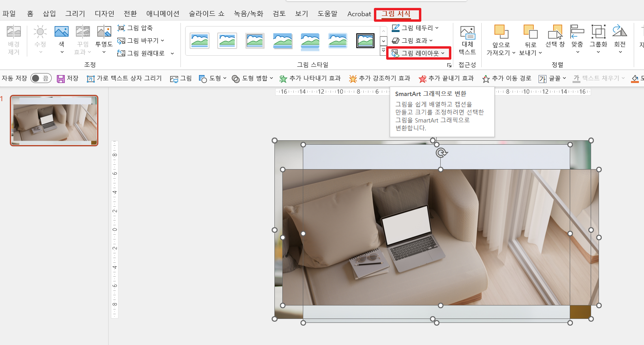Open the 그림 스타일 dialog launcher
Image resolution: width=644 pixels, height=345 pixels.
pos(449,65)
